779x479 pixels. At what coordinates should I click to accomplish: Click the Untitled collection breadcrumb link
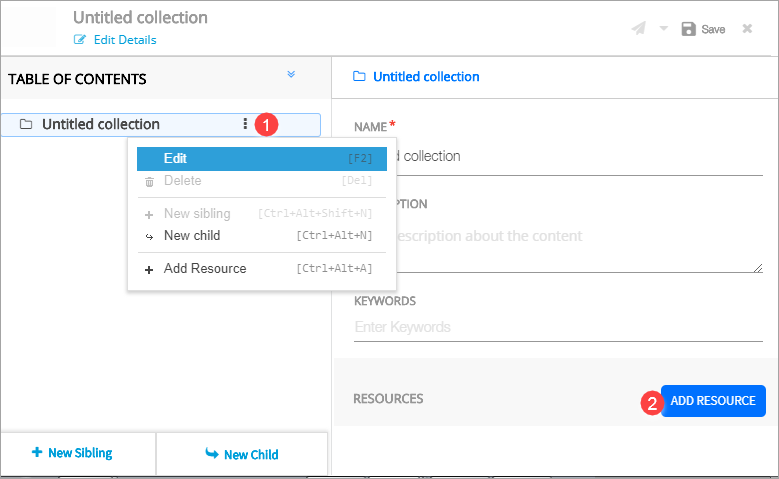click(x=426, y=77)
